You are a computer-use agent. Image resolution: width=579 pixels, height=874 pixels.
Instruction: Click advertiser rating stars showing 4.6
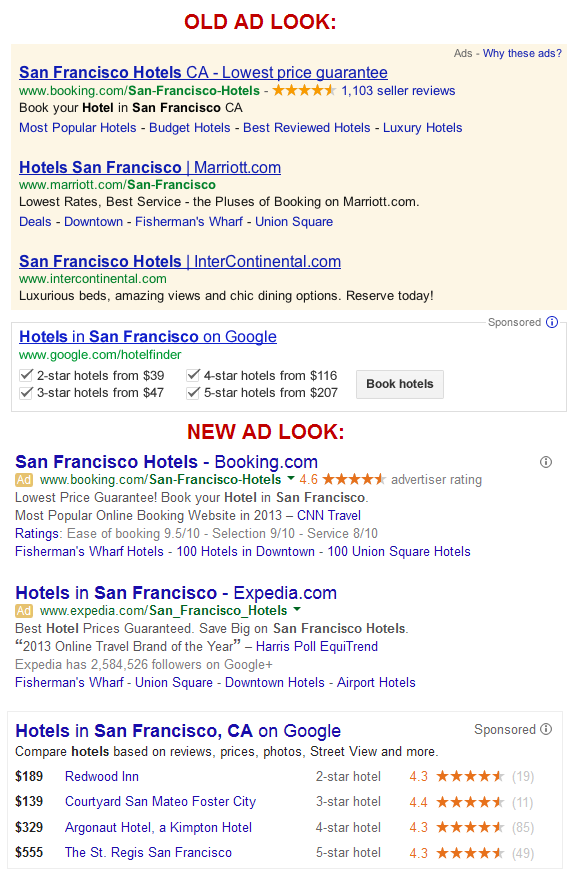click(x=354, y=479)
